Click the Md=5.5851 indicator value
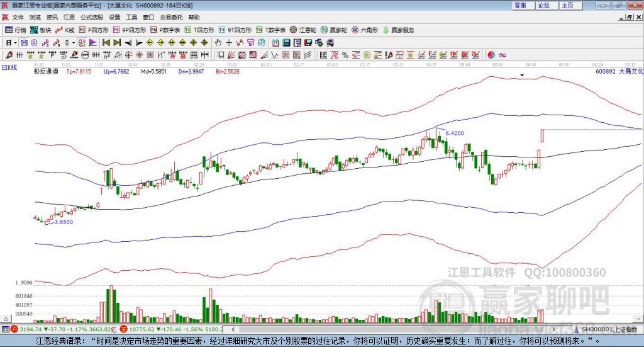This screenshot has height=347, width=644. [x=154, y=71]
